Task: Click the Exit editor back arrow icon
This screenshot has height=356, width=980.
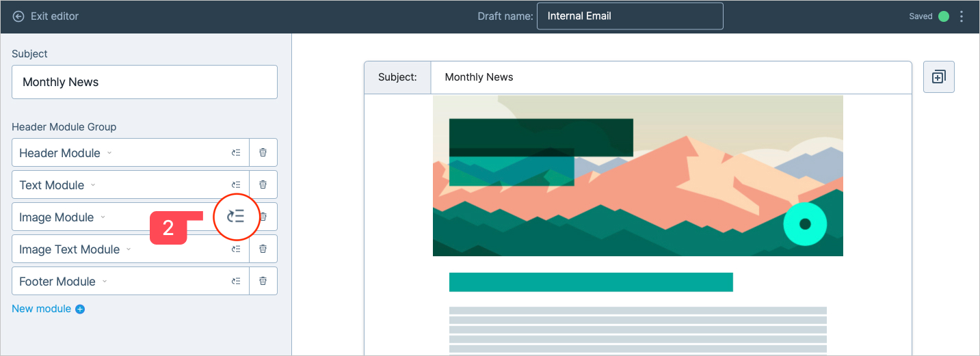Action: click(x=18, y=16)
